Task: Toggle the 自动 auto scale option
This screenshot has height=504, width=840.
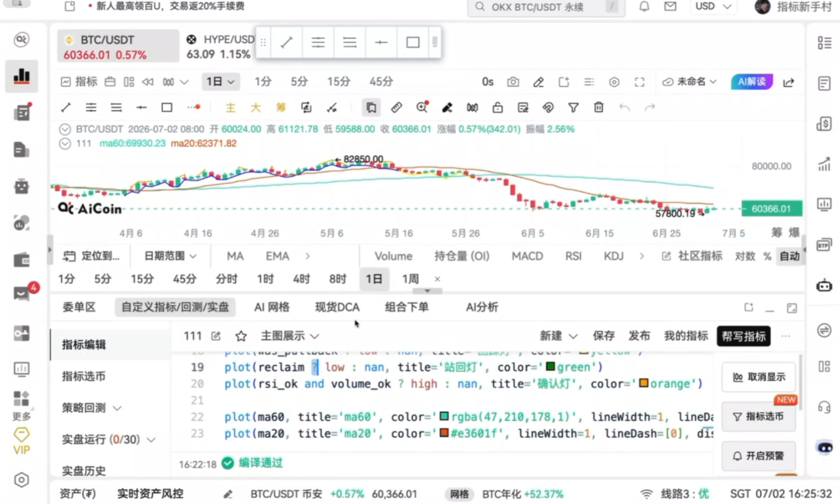Action: (x=790, y=256)
